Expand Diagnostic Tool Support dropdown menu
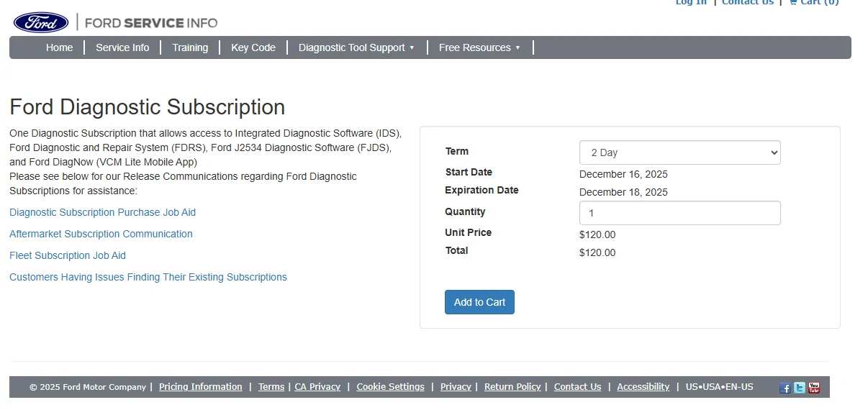 [356, 47]
